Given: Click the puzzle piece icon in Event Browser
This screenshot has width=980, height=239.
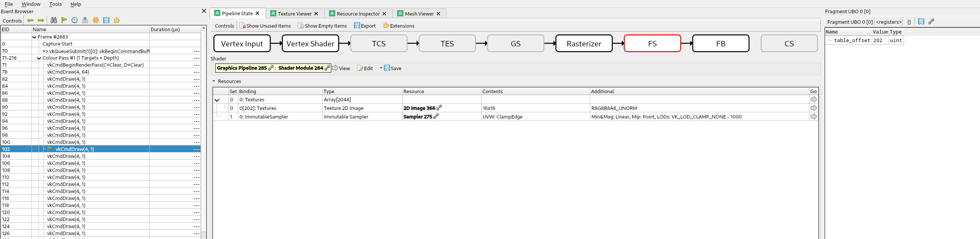Looking at the screenshot, I should coord(117,20).
